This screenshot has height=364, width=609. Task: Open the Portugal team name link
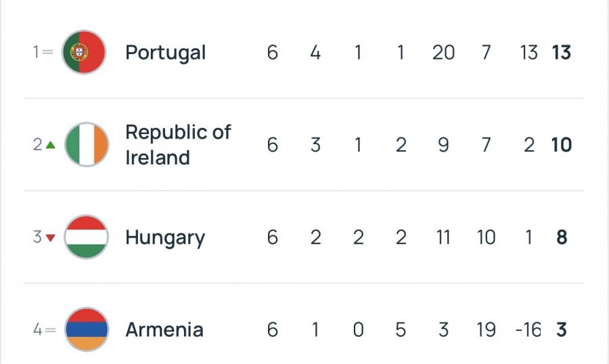tap(165, 52)
